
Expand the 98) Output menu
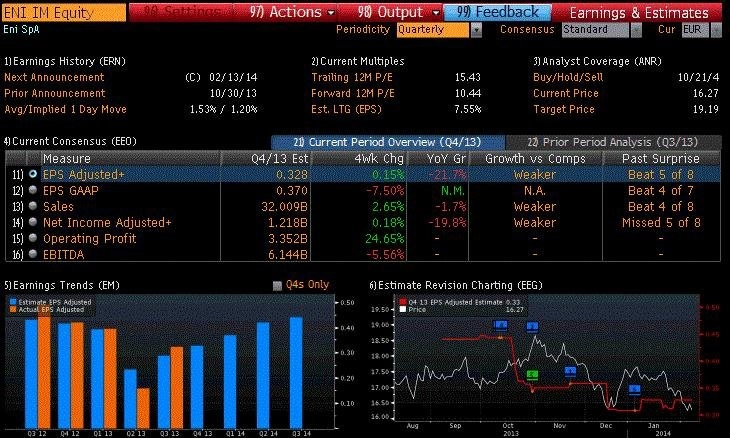399,12
